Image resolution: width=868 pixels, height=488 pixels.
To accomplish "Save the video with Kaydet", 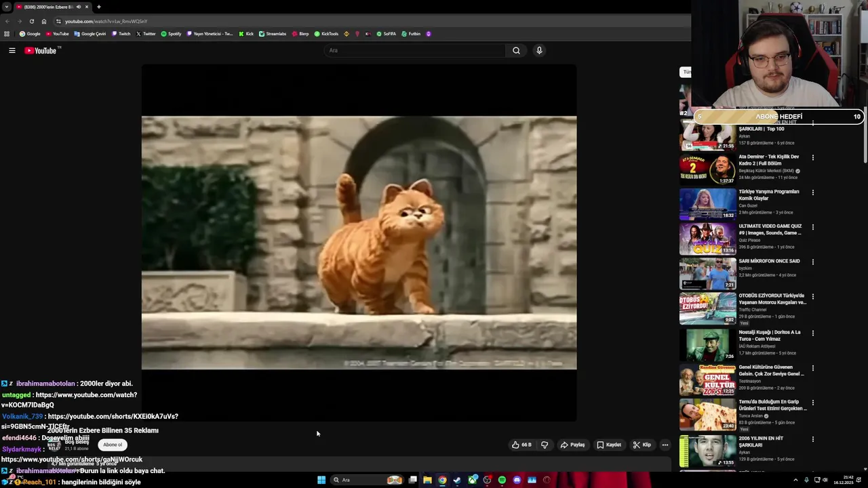I will tap(609, 445).
